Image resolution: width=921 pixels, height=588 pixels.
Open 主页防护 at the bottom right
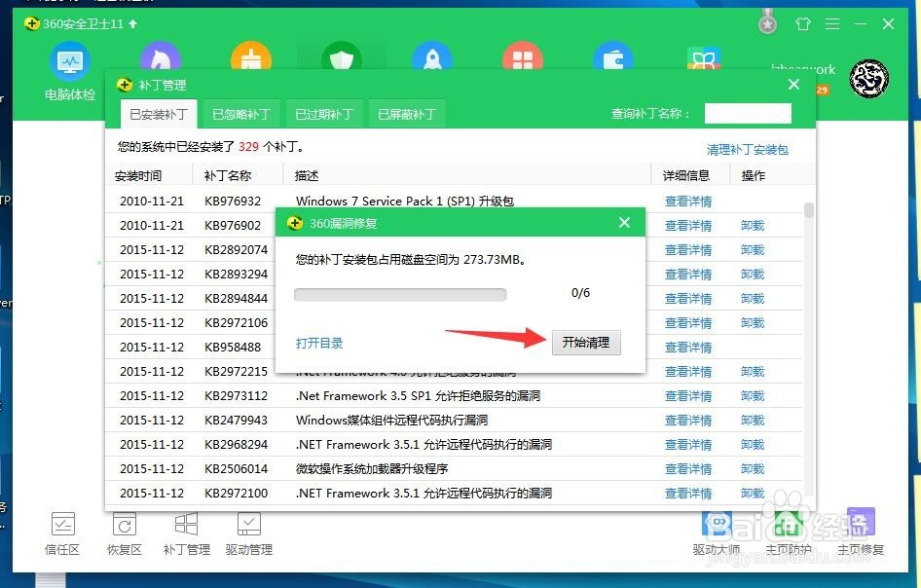(789, 533)
